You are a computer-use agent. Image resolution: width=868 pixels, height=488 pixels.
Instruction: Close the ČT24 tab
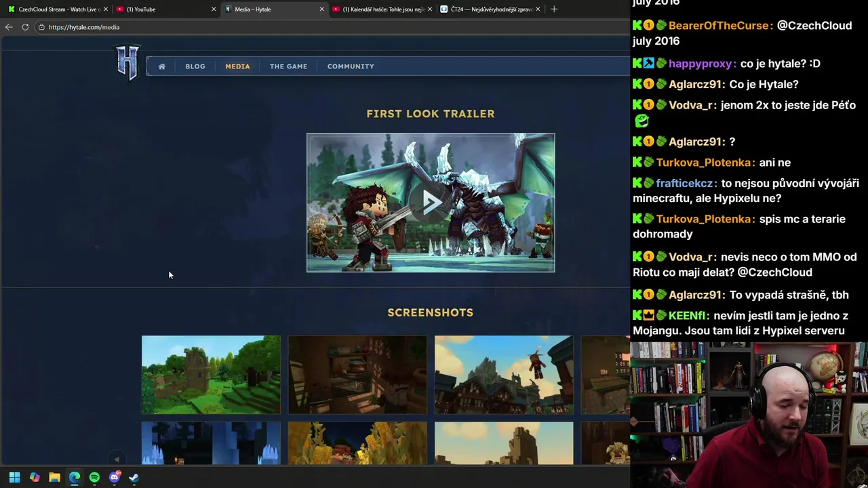point(538,9)
